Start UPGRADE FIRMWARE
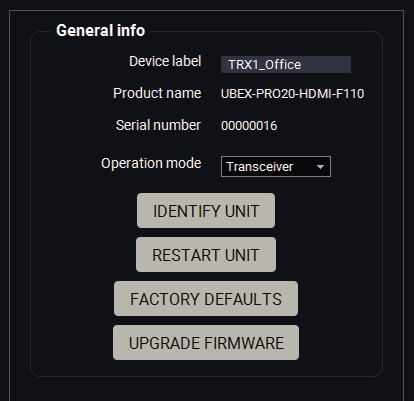Screen dimensions: 414x401 [x=206, y=343]
